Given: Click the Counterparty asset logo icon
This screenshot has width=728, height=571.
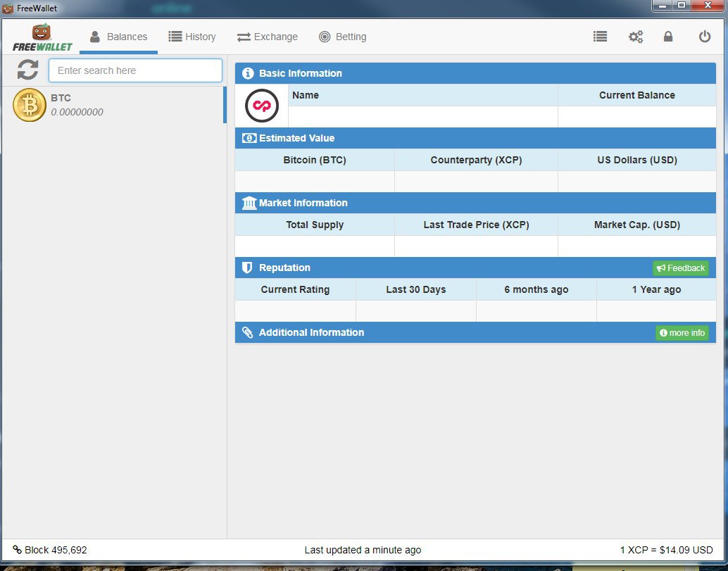Looking at the screenshot, I should (262, 106).
